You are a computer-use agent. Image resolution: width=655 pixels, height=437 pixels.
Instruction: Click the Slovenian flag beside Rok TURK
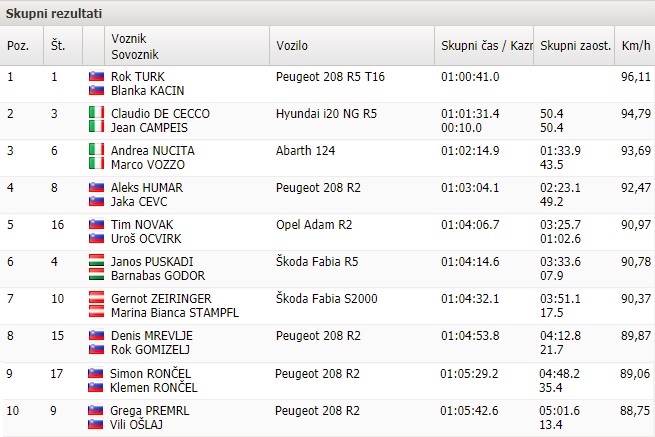tap(96, 76)
